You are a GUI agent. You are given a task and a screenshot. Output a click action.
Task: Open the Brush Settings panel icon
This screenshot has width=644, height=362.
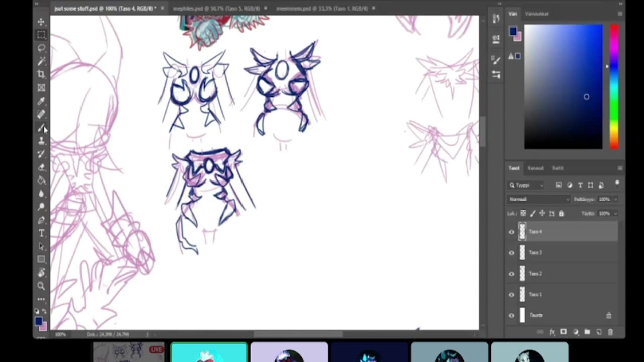pos(496,61)
